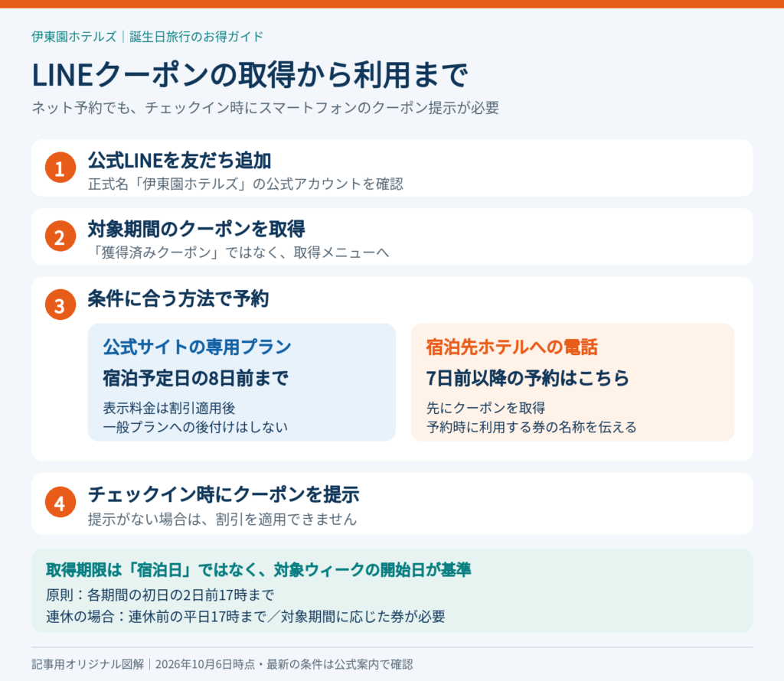Image resolution: width=784 pixels, height=681 pixels.
Task: Click the text 「獲得済みクーポン」ではなく、取得メニューへ
Action: [239, 253]
